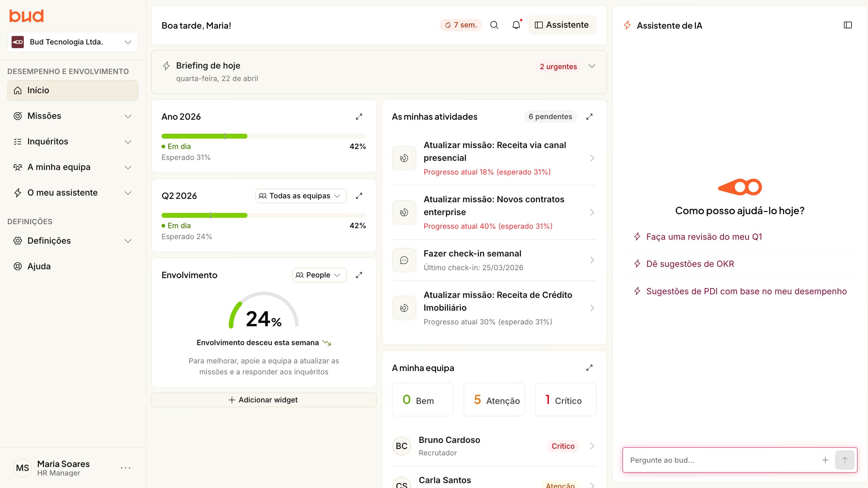Click the Adicionar widget button
Screen dimensions: 868x488
tap(264, 400)
